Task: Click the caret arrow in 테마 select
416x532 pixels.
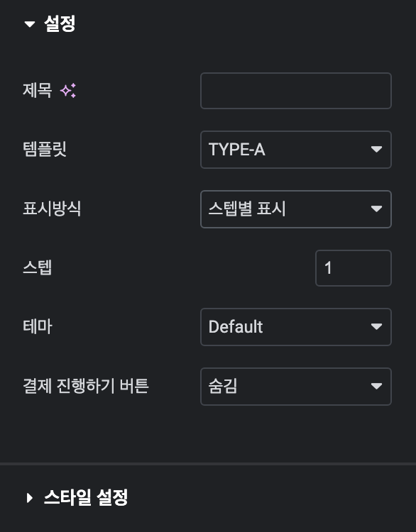Action: (x=376, y=326)
